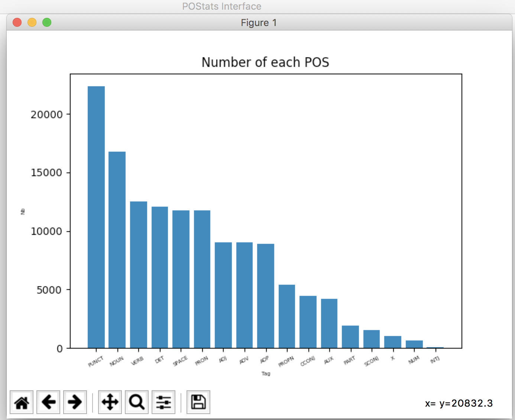The height and width of the screenshot is (420, 515).
Task: Select the Zoom to rectangle tool
Action: [137, 402]
